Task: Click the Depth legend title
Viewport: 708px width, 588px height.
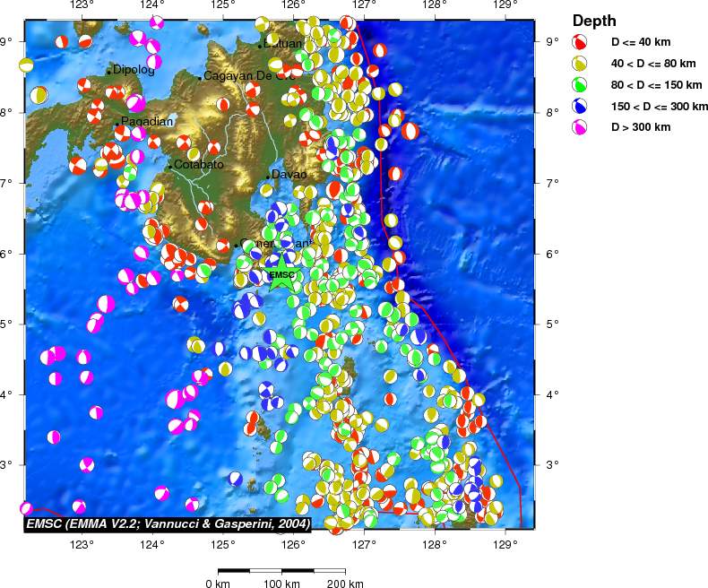Action: pos(594,21)
